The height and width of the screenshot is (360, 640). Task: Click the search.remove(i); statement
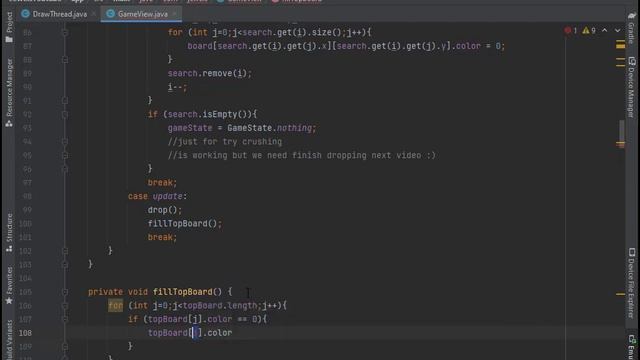coord(210,73)
